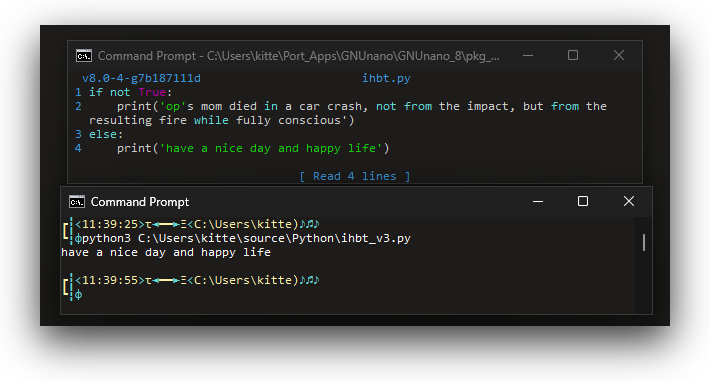This screenshot has height=381, width=710.
Task: Click the nano version text 'v8.0-4-g7b187111d'
Action: click(x=141, y=78)
